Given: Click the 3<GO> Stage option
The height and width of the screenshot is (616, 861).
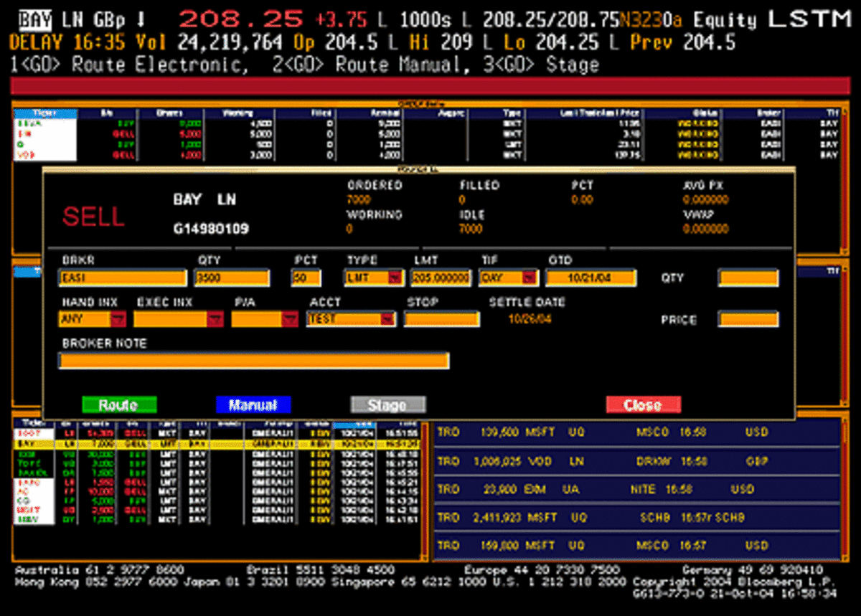Looking at the screenshot, I should pos(542,65).
